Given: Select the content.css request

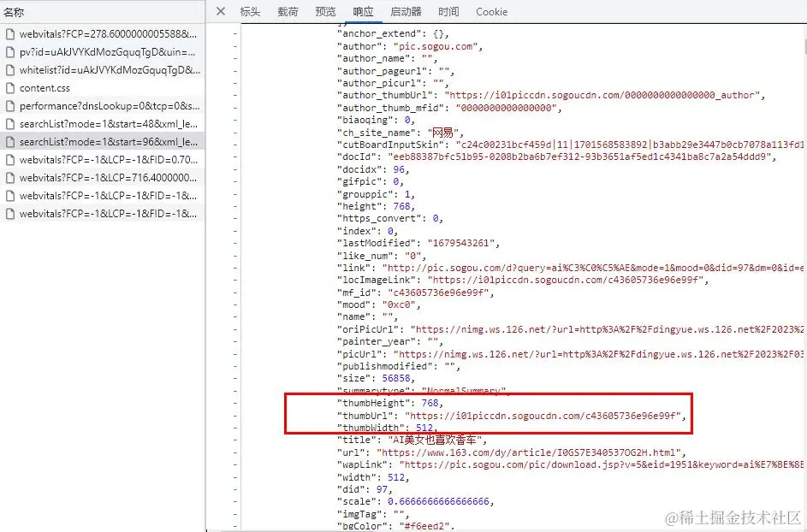Looking at the screenshot, I should coord(103,88).
